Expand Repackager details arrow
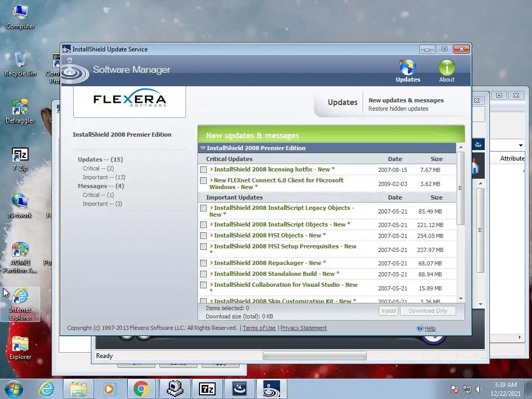 (x=211, y=262)
